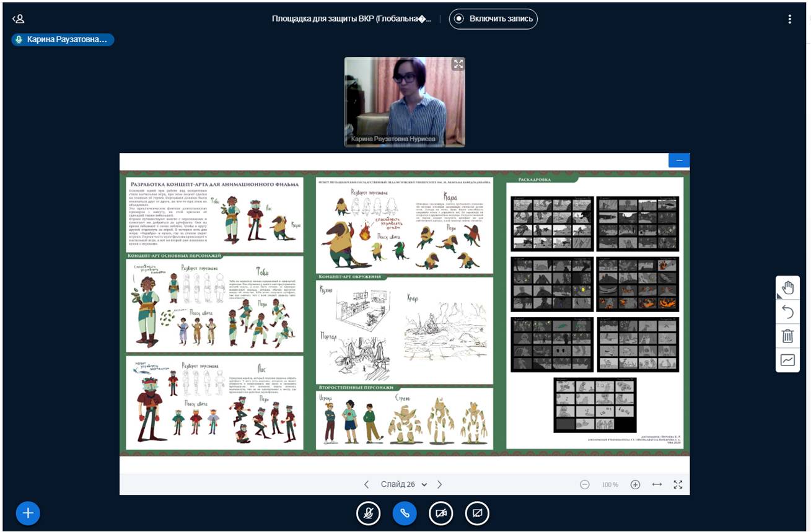Go to the next slide

[440, 484]
